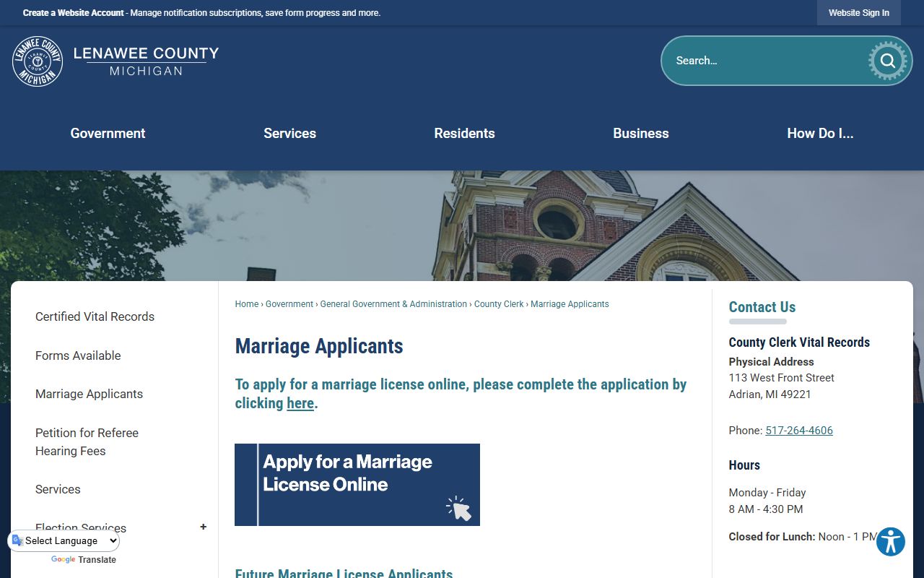Click the Home breadcrumb link

tap(246, 304)
